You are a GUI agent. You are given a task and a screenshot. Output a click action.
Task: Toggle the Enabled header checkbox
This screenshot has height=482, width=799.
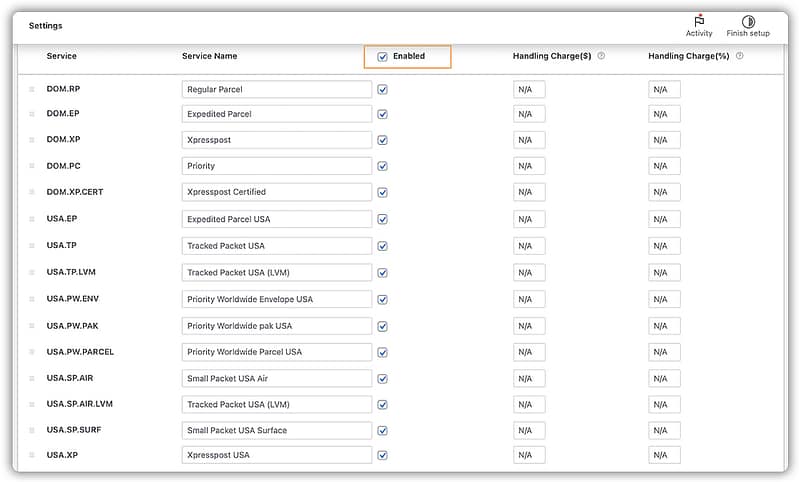click(x=383, y=57)
